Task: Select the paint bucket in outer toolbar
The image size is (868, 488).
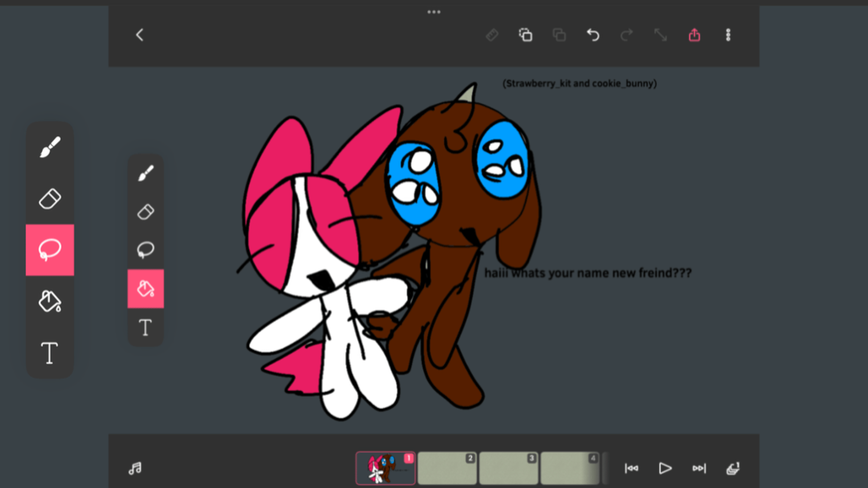Action: tap(50, 301)
